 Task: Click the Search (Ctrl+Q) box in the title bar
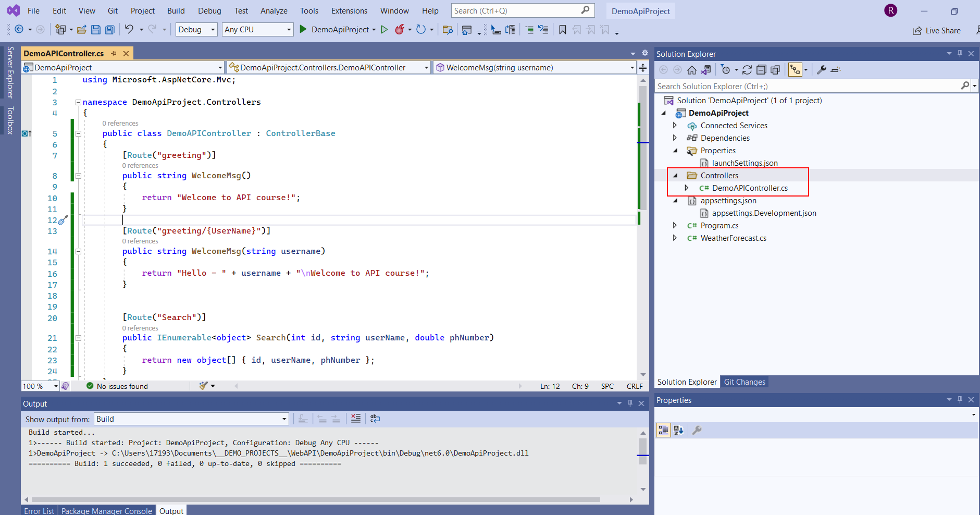523,10
